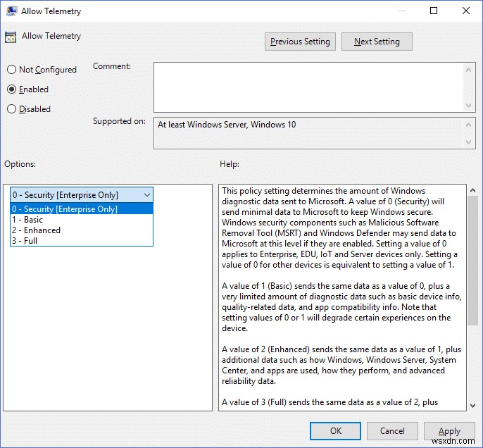Click 'At least Windows Server, Windows 10' text
Screen dimensions: 483x448
[x=227, y=125]
